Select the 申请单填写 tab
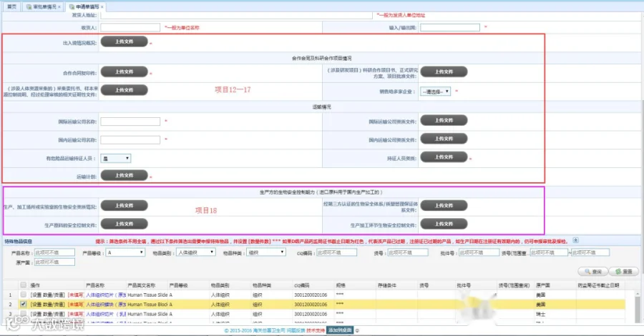 point(84,6)
